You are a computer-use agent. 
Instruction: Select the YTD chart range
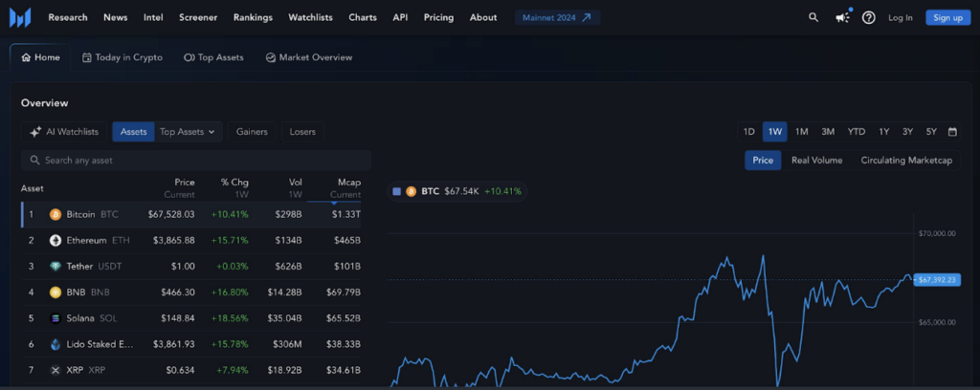857,132
